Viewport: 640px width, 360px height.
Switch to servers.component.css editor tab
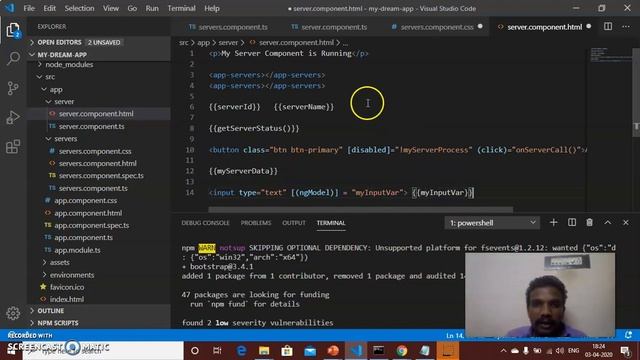(436, 27)
